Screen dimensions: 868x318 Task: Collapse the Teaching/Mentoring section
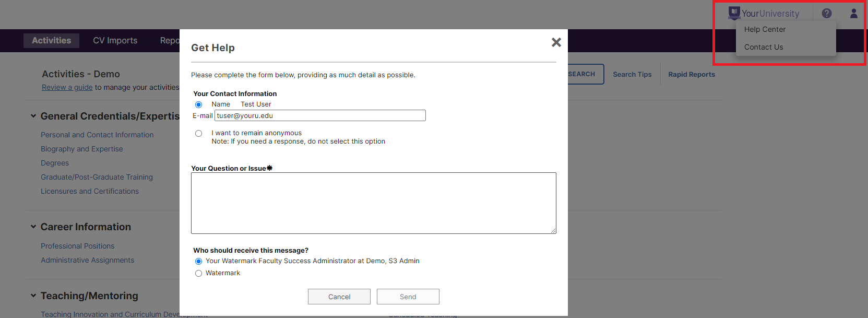pyautogui.click(x=33, y=296)
